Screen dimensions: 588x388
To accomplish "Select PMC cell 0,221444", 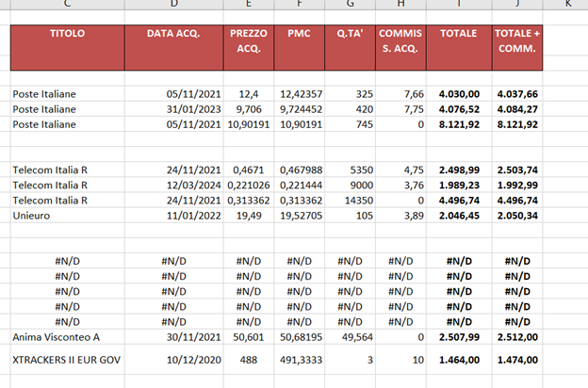I will 300,185.
